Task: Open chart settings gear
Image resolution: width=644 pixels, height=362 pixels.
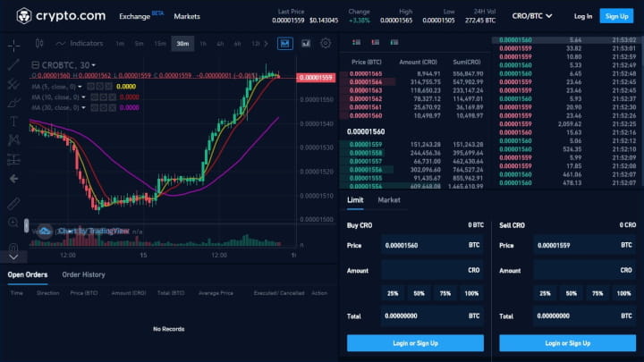Action: (326, 43)
